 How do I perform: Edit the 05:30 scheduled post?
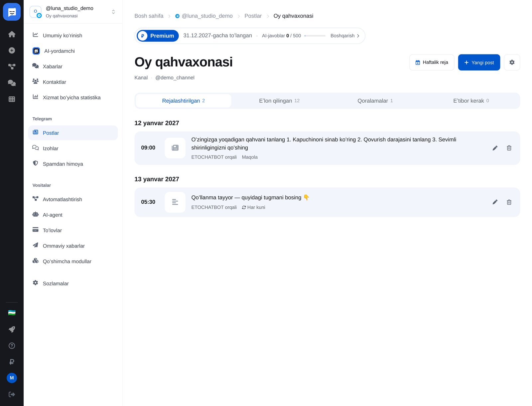tap(495, 202)
